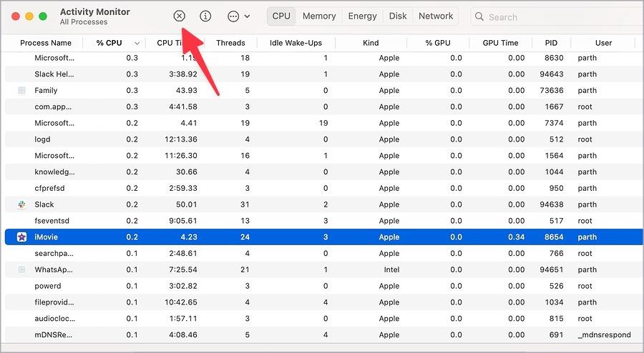Sort by Idle Wake-Ups column header
This screenshot has height=353, width=644.
(x=296, y=43)
